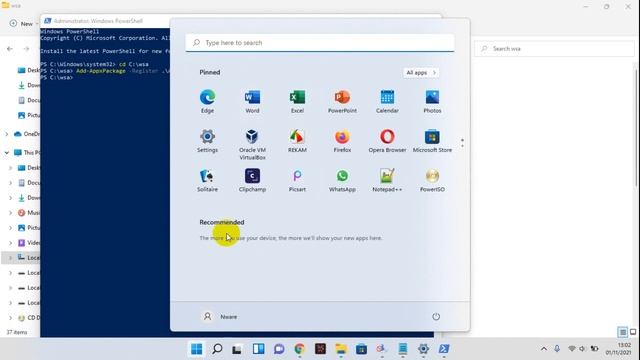Open the user account Nware
The height and width of the screenshot is (360, 640).
coord(220,316)
